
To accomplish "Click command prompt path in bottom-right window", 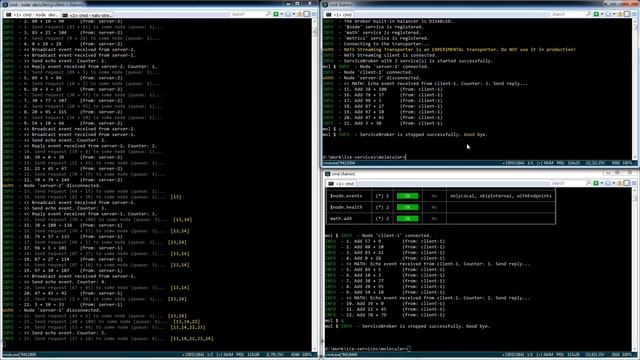I will coord(367,349).
